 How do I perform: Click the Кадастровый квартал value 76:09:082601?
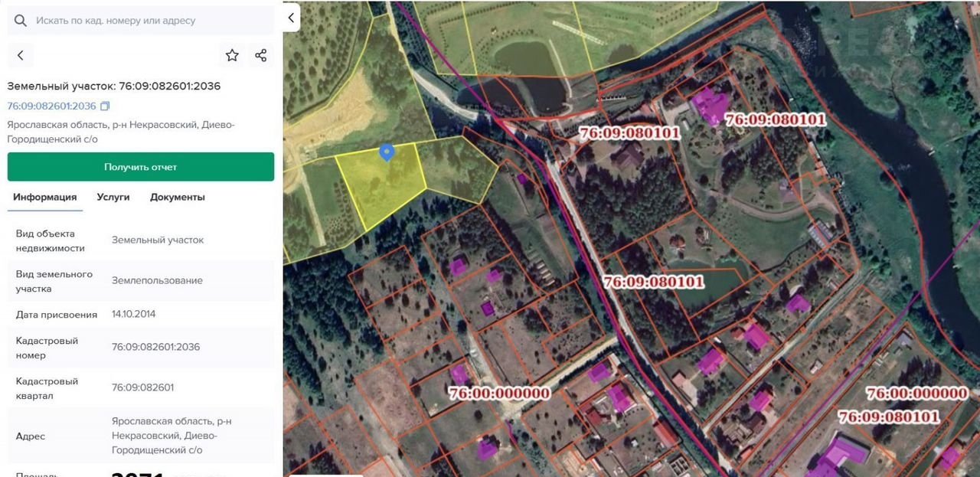coord(142,387)
